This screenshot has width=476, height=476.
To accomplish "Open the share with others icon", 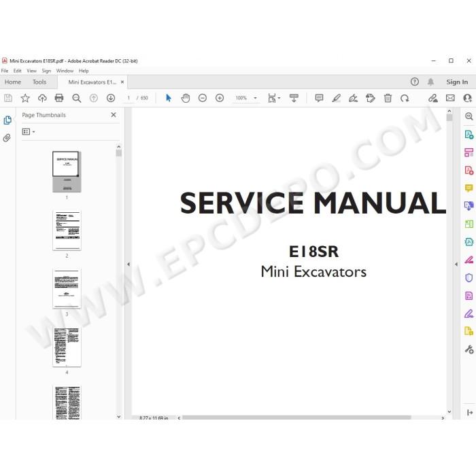I will (x=468, y=98).
